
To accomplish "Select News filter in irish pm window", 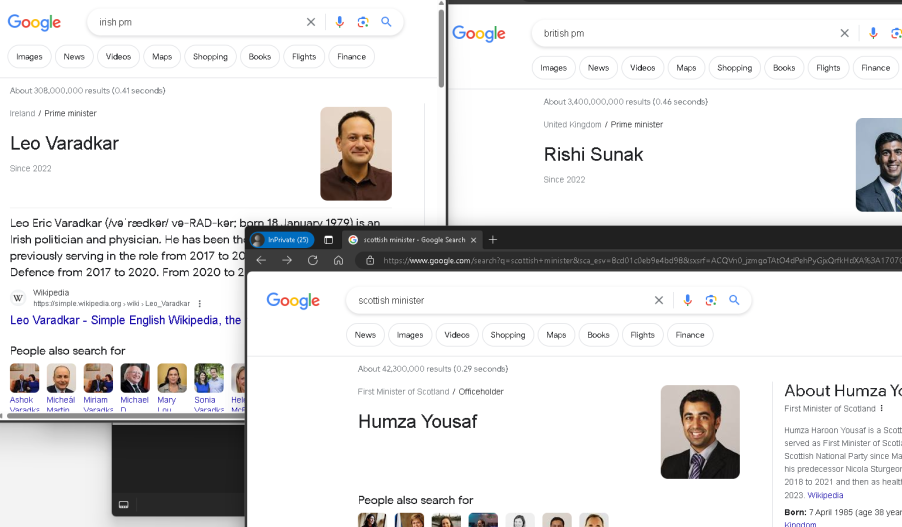I will (74, 56).
